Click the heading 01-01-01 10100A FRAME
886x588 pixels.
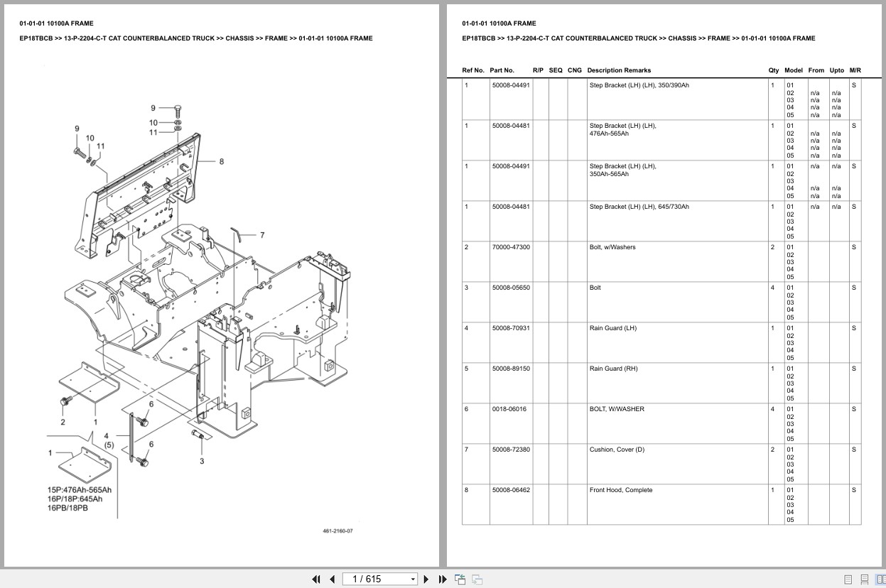[x=500, y=23]
